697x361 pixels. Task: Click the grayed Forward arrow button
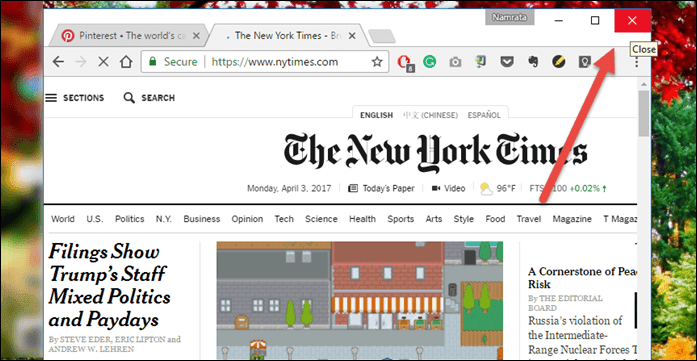[x=80, y=62]
